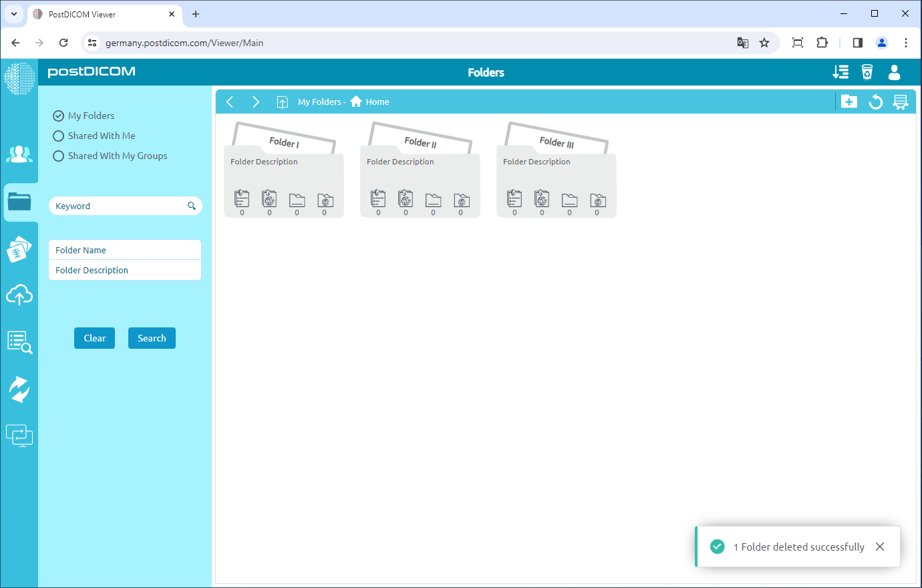The height and width of the screenshot is (588, 922).
Task: Go up one folder level
Action: tap(283, 102)
